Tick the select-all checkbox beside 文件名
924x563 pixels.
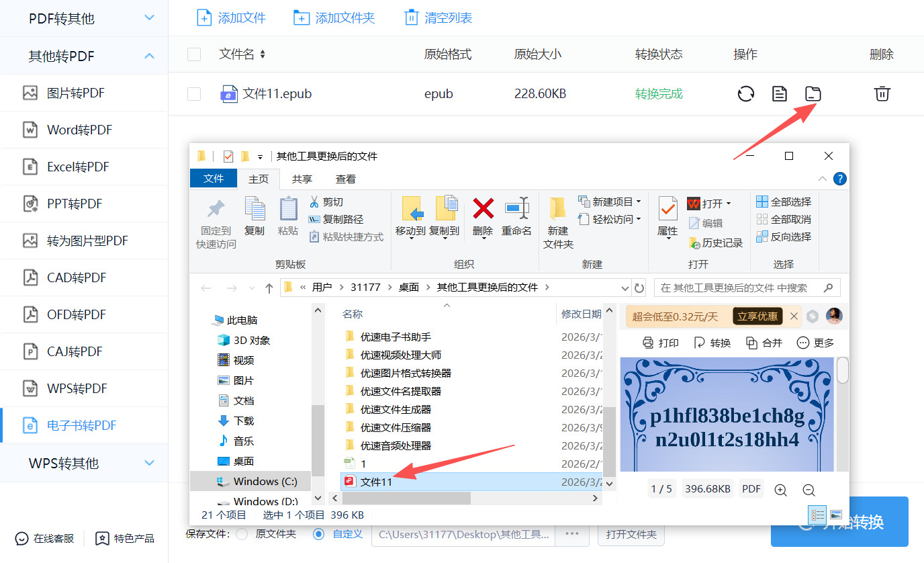click(194, 54)
